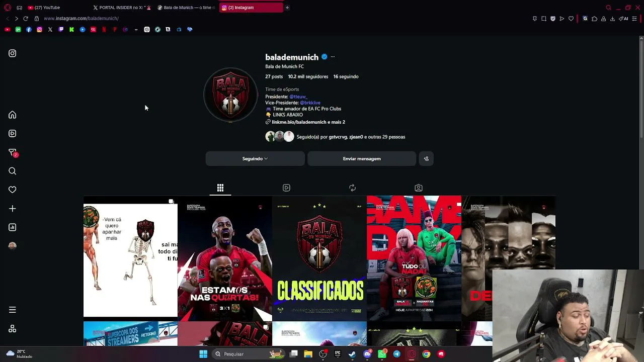Image resolution: width=644 pixels, height=362 pixels.
Task: Open own profile avatar in Instagram sidebar
Action: [12, 246]
